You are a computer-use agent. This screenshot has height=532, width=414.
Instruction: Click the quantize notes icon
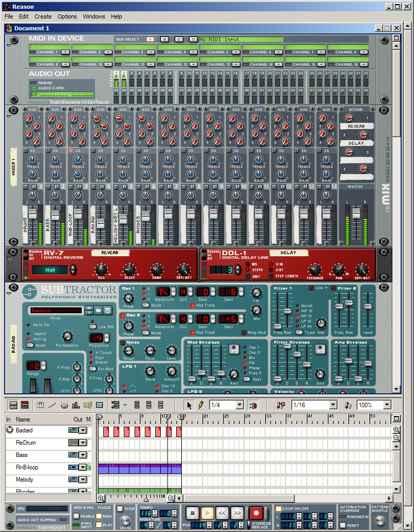(x=280, y=405)
